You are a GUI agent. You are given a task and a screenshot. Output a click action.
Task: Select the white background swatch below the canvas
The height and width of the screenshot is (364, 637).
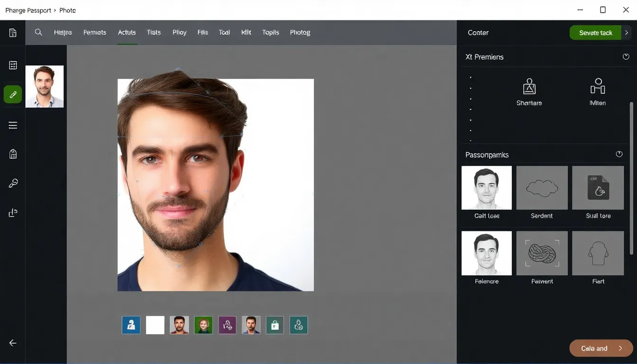point(155,325)
